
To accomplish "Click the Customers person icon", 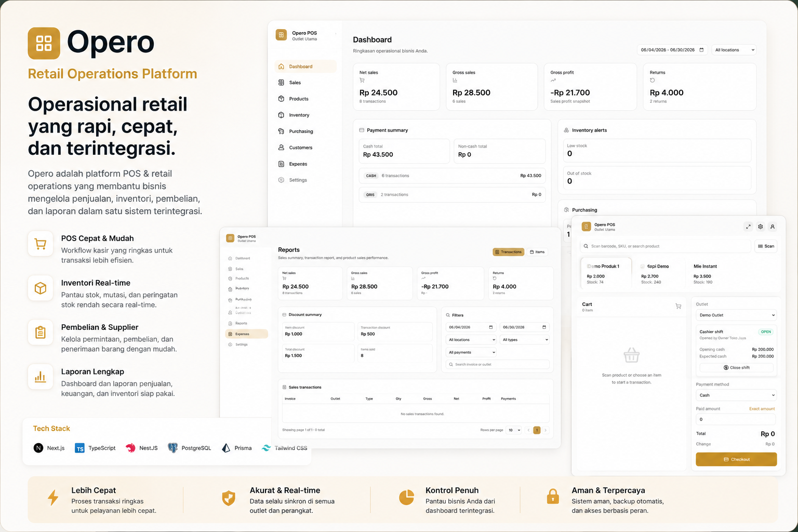I will pos(281,148).
